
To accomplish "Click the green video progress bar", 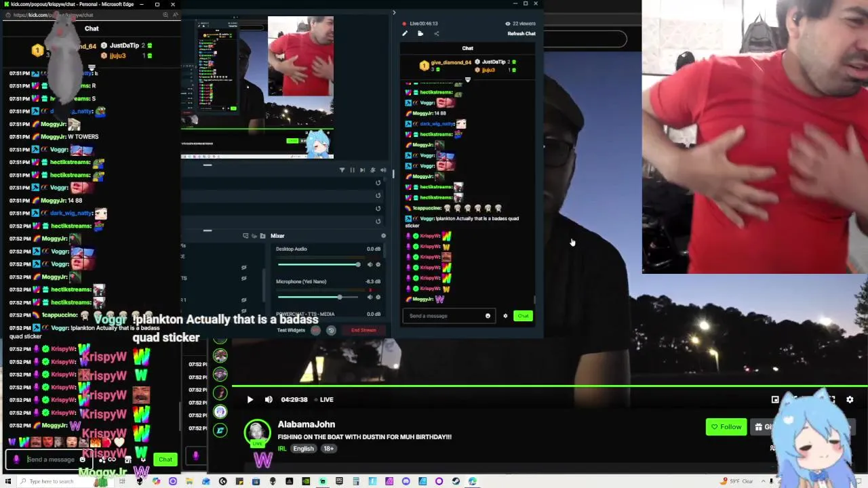I will (549, 387).
